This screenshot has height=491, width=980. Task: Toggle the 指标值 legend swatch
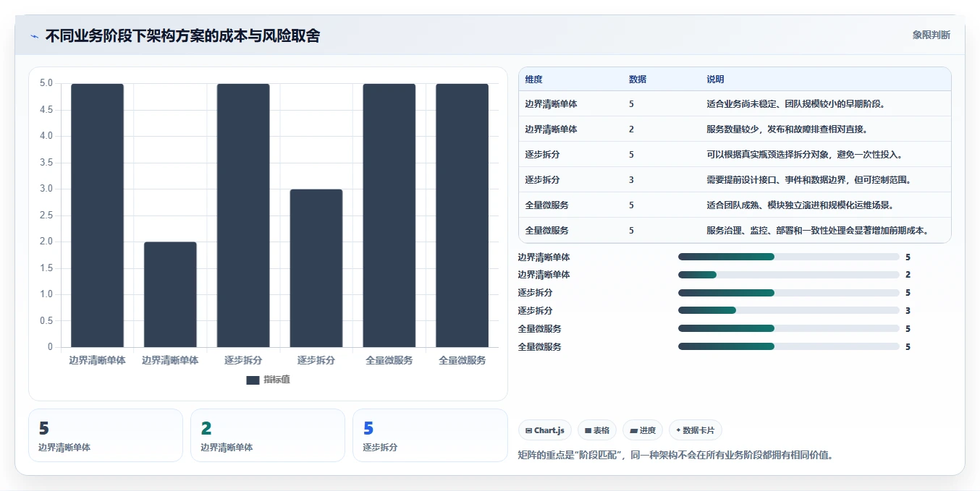(x=253, y=380)
